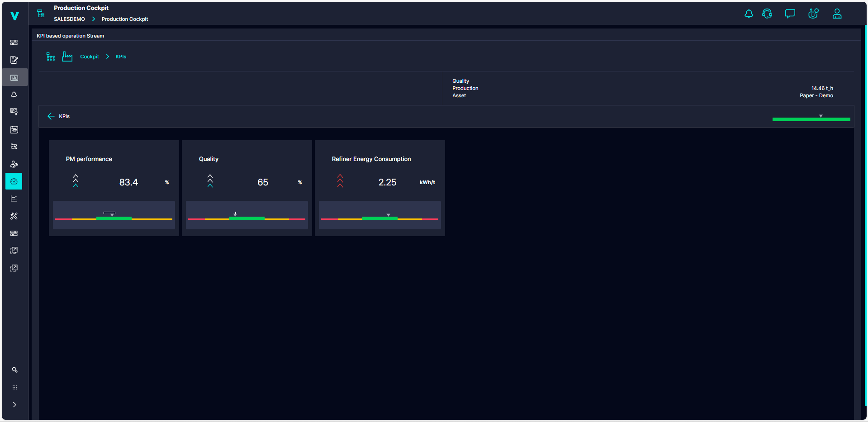Click the user profile icon

coord(837,14)
